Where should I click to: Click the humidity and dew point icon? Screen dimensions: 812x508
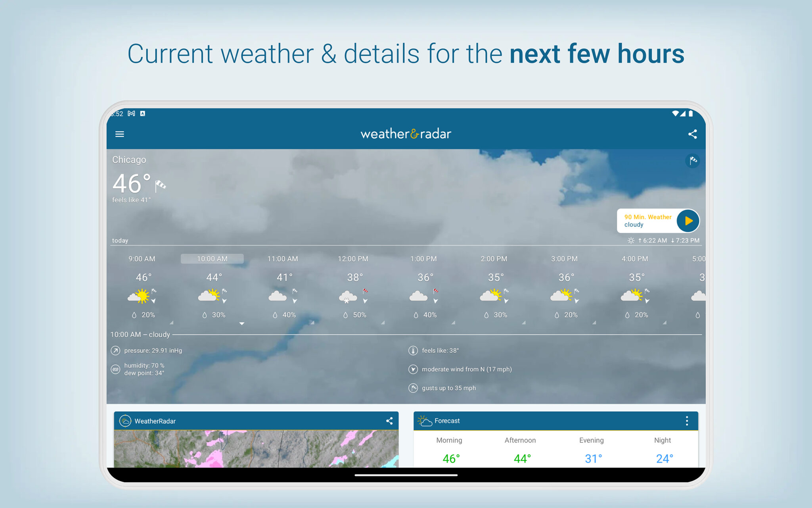(x=115, y=369)
